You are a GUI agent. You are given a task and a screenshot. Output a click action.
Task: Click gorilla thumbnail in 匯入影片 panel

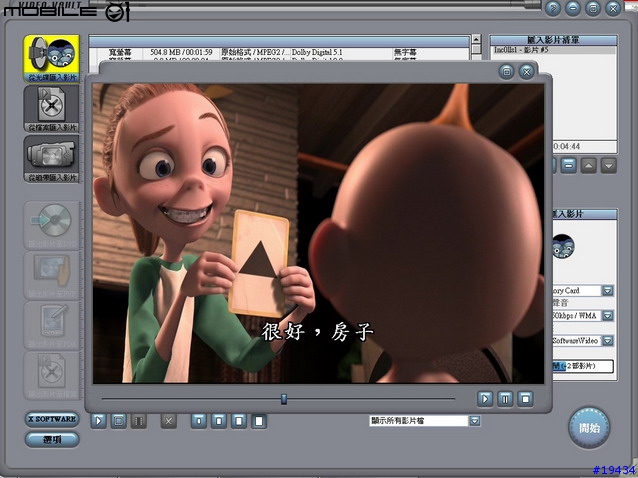point(563,247)
